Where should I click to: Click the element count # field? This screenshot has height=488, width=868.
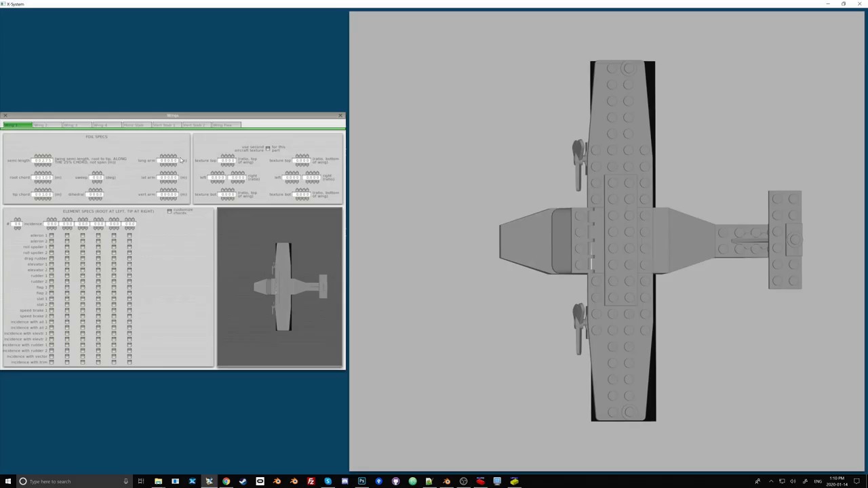click(x=17, y=224)
